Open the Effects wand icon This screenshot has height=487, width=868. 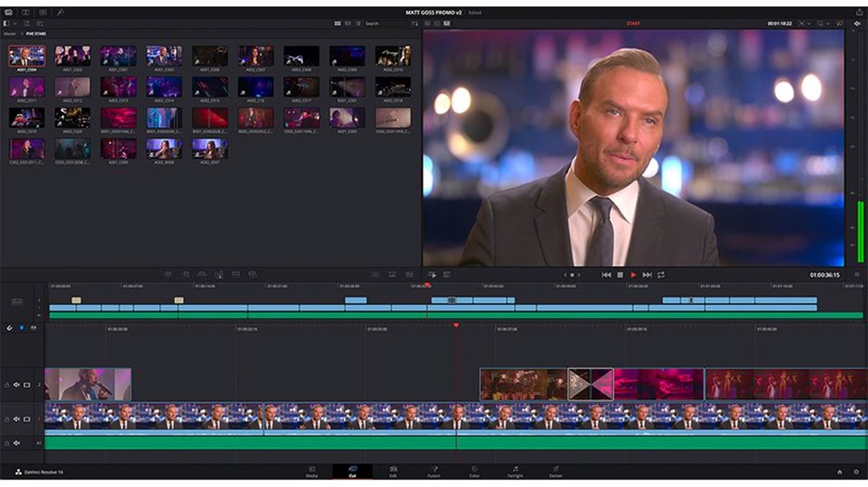click(x=61, y=12)
